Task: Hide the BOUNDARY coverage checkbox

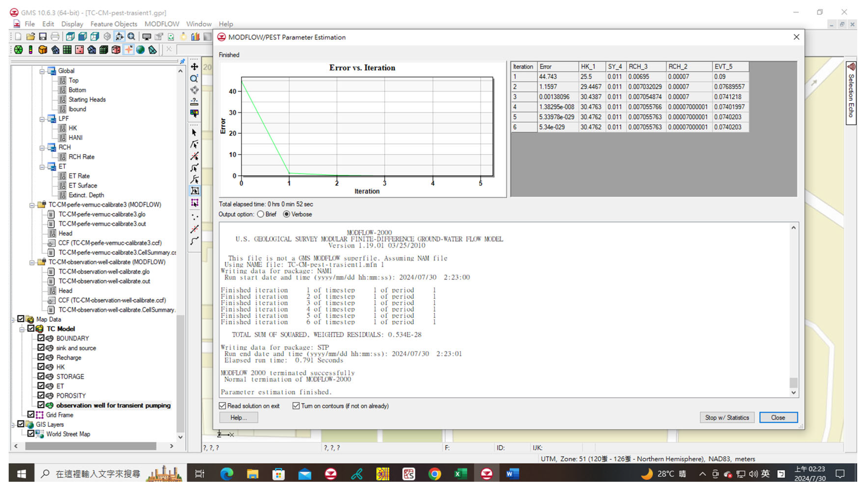Action: tap(41, 338)
